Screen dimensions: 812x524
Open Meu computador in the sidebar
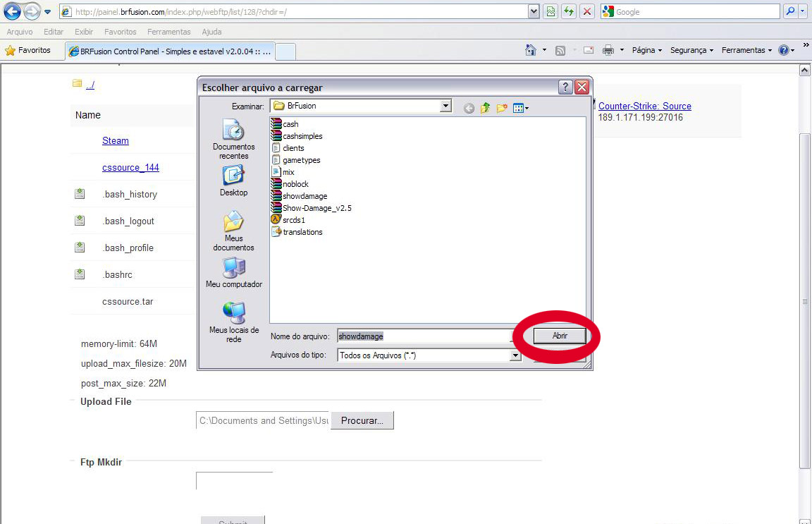click(233, 268)
